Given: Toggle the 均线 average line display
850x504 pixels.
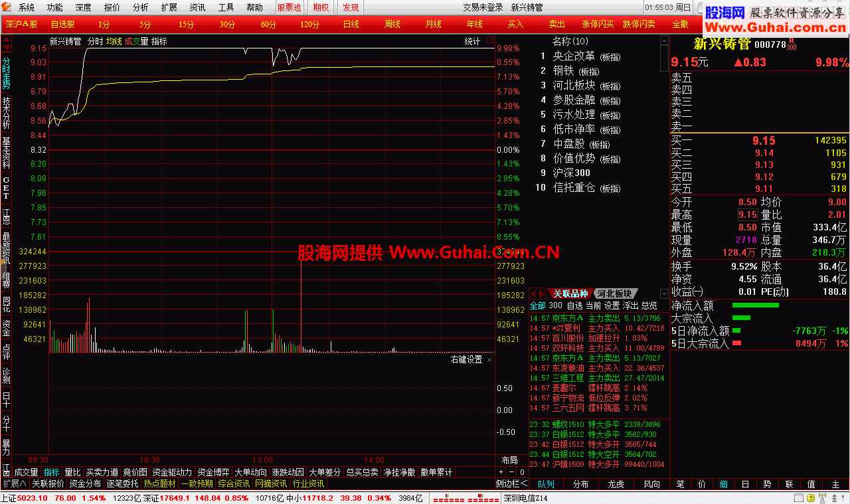Looking at the screenshot, I should pos(114,41).
